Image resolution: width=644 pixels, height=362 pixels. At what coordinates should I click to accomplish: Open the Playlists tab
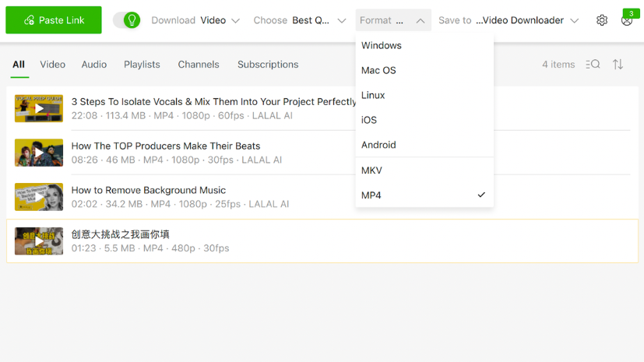point(142,65)
